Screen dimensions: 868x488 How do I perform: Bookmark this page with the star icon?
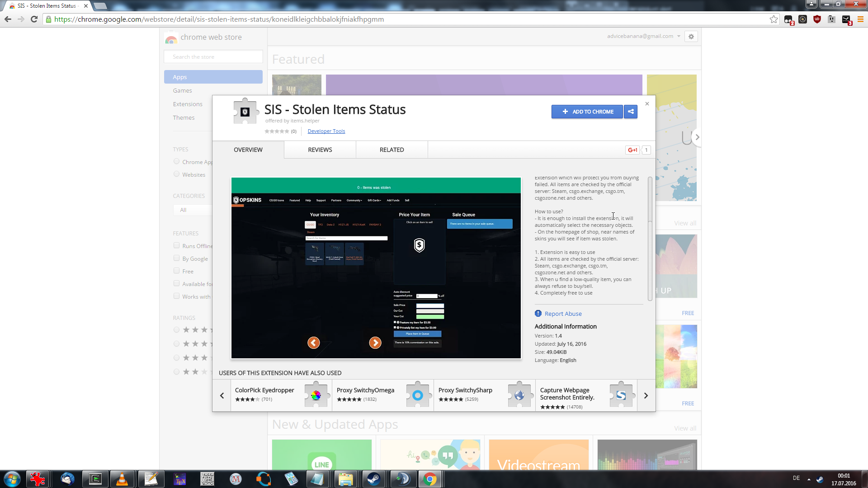click(774, 19)
